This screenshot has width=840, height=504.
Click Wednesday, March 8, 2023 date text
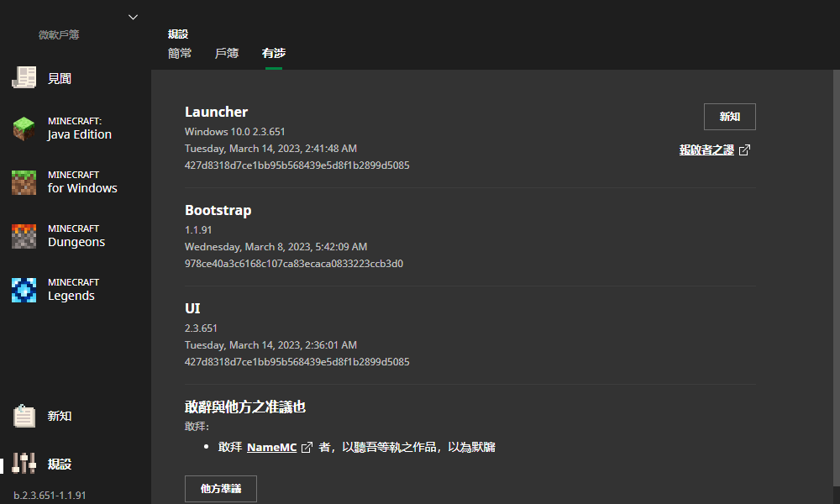coord(276,247)
